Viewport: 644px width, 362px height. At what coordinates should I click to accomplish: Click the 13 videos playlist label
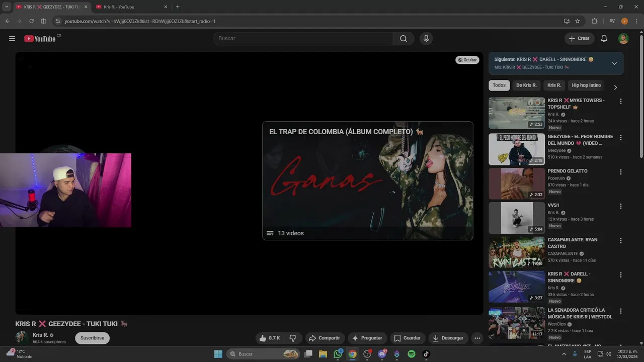pos(291,233)
